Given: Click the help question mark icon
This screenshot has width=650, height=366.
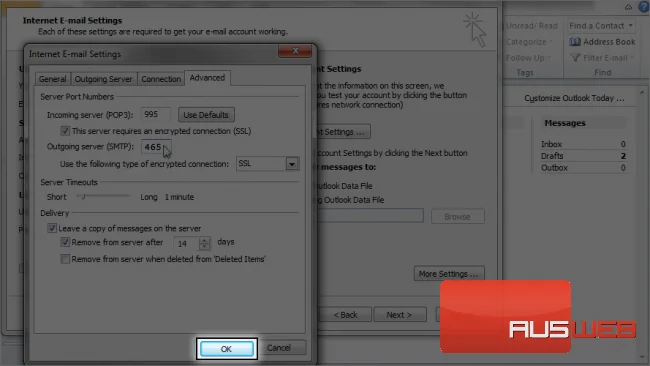Looking at the screenshot, I should coord(644,6).
